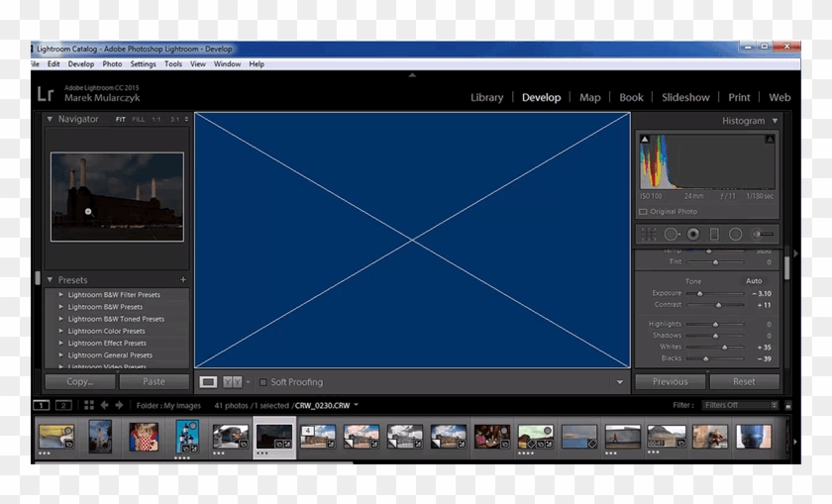This screenshot has height=504, width=832.
Task: Select the Spot Removal tool
Action: tap(672, 234)
